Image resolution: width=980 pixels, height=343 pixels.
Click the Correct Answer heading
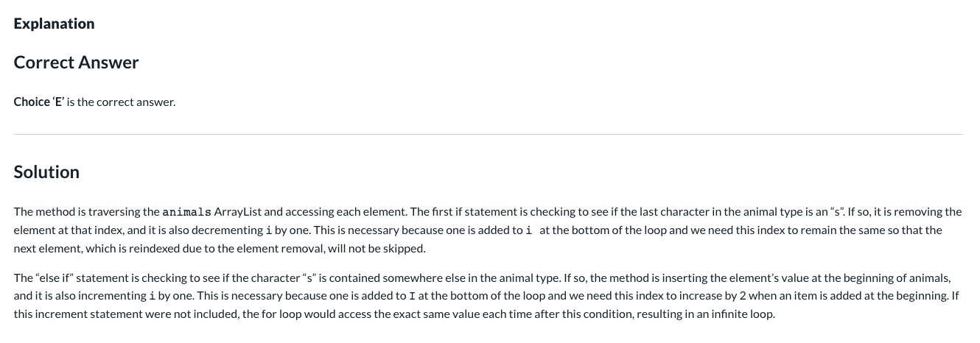tap(76, 63)
